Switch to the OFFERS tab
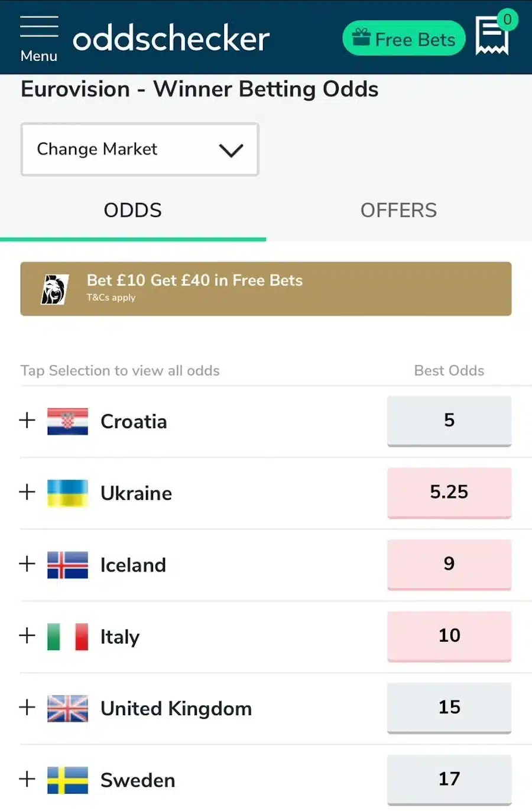This screenshot has width=532, height=811. 398,211
